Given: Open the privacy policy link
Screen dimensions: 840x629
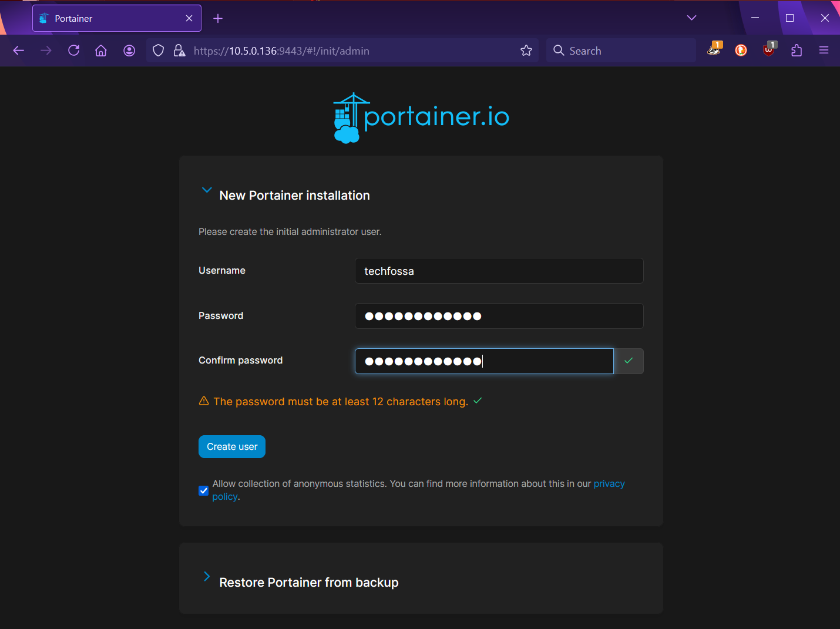Looking at the screenshot, I should 609,483.
